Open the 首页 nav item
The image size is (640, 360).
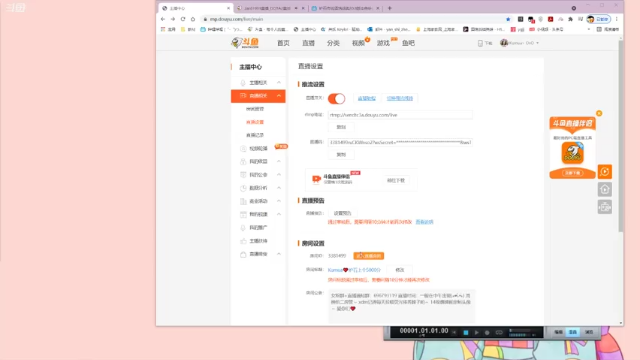(283, 43)
